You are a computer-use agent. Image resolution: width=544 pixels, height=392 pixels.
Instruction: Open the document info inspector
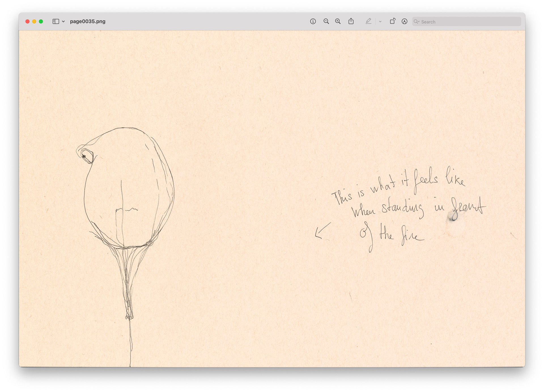pos(313,21)
